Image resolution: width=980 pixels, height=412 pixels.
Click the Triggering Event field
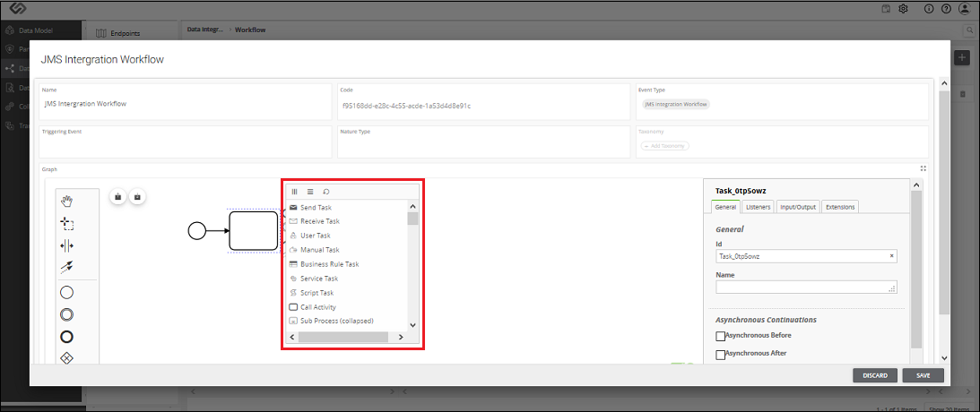pos(185,142)
